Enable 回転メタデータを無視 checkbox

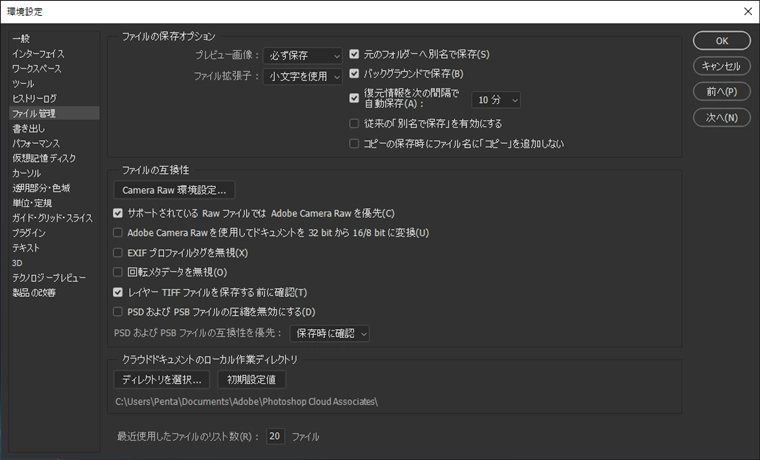point(118,272)
